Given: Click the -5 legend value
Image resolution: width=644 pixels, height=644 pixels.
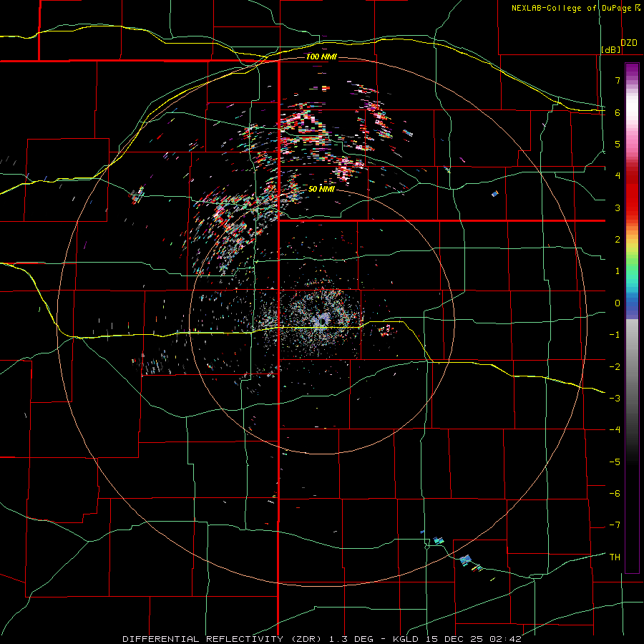Looking at the screenshot, I should point(615,462).
